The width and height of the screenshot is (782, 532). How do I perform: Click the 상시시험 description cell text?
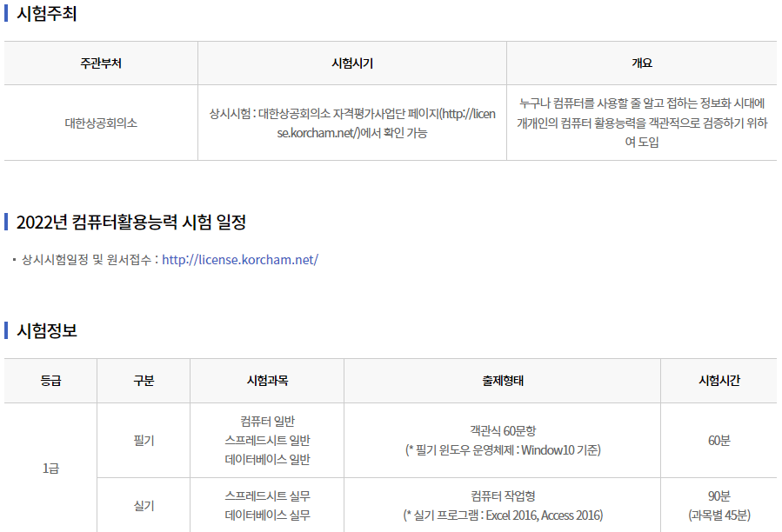tap(352, 123)
